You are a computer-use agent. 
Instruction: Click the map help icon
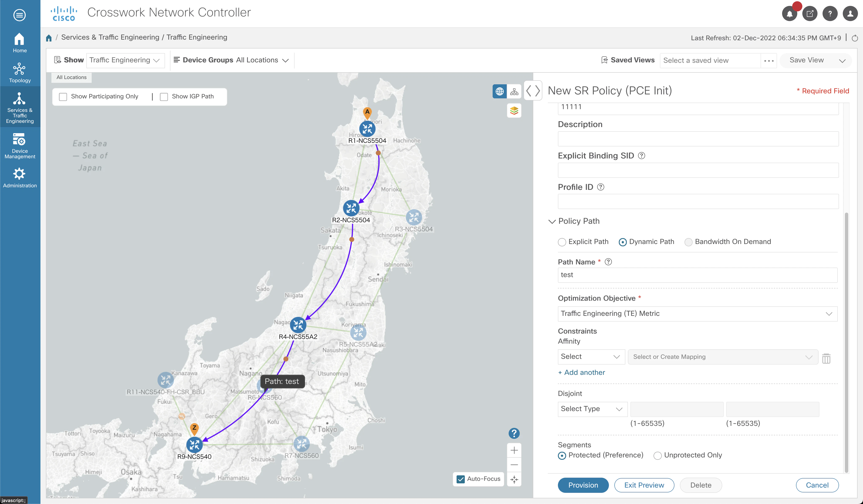514,433
